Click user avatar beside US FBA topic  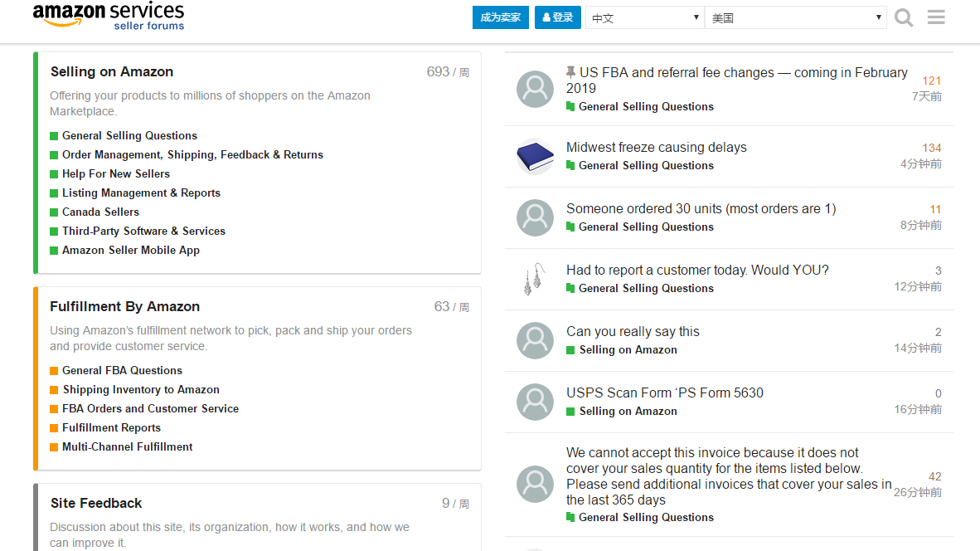535,89
